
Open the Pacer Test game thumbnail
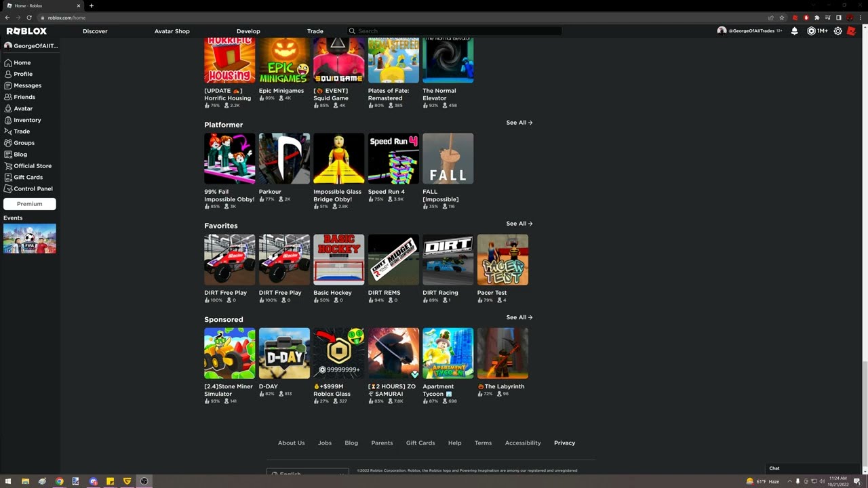click(502, 260)
